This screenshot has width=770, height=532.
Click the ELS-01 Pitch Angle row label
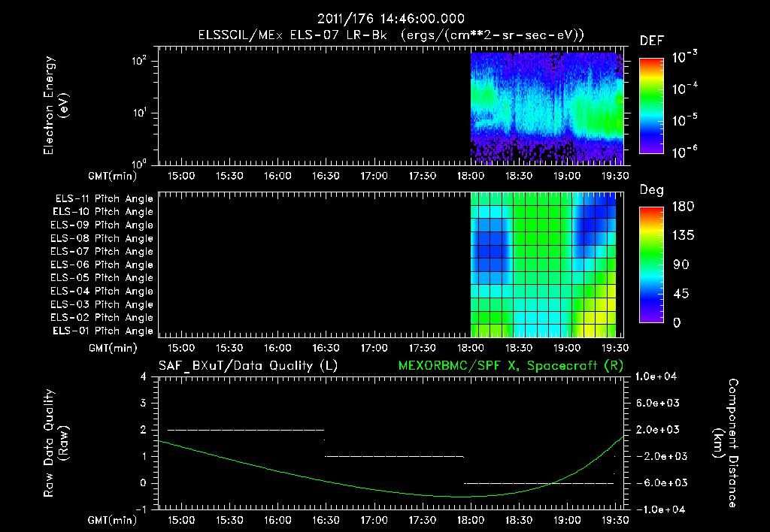(x=103, y=331)
